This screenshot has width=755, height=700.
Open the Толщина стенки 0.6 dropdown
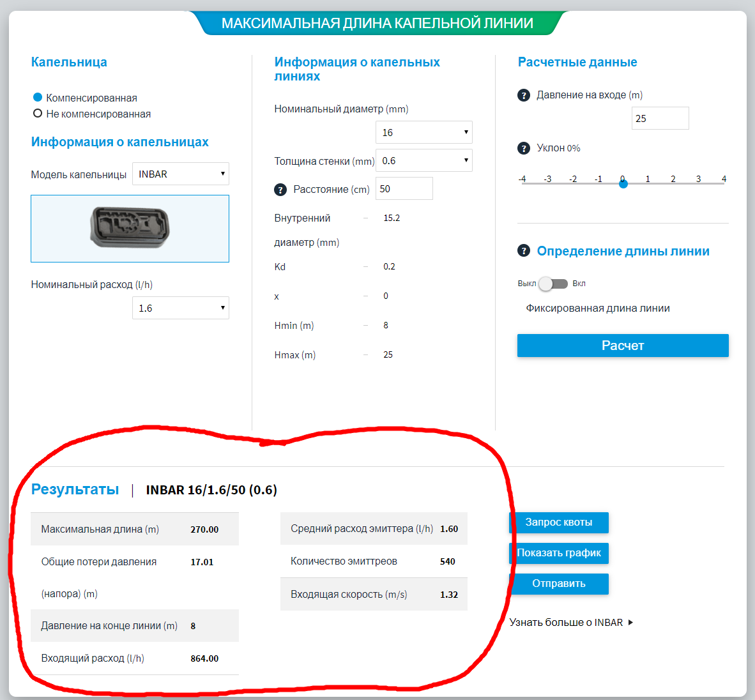424,160
